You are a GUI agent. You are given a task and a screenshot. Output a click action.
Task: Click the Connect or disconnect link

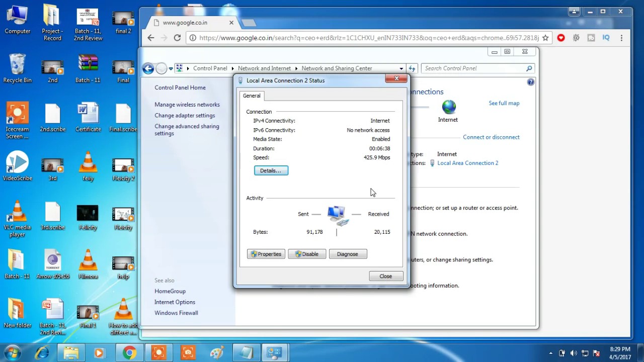pyautogui.click(x=491, y=137)
